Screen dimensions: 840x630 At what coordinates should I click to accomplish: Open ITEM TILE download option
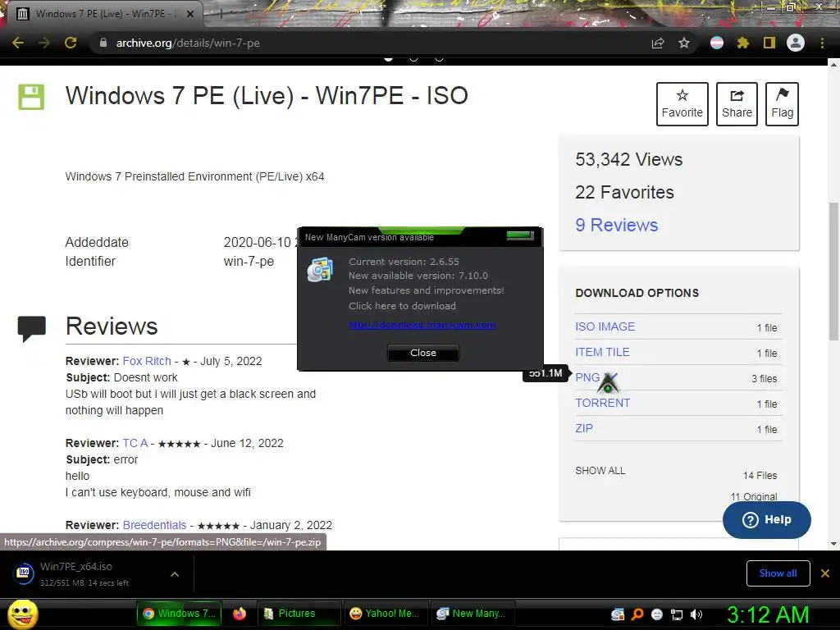602,352
